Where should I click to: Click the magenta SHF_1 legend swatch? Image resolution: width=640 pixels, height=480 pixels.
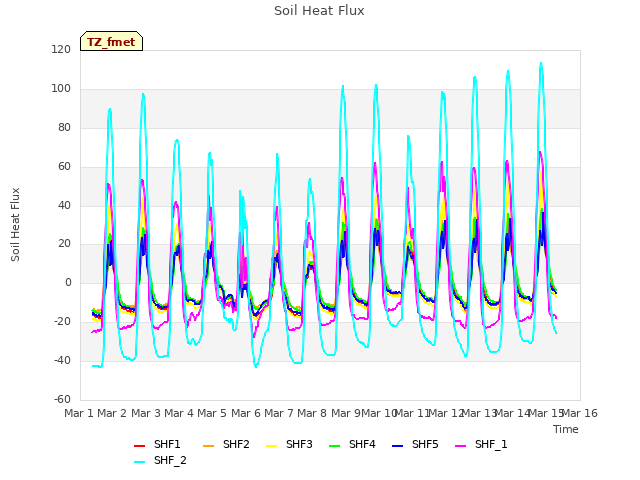click(460, 446)
